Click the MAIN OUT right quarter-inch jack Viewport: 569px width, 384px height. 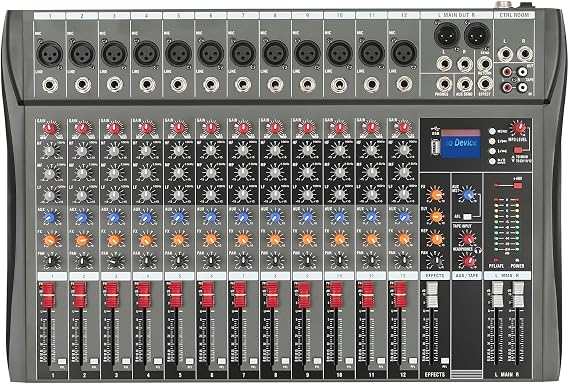[x=464, y=64]
